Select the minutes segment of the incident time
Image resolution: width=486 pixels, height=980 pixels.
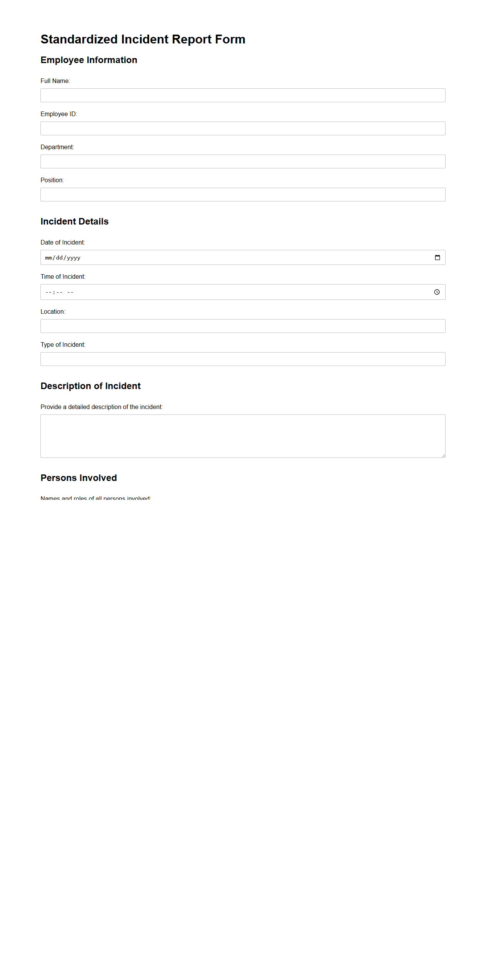[x=59, y=292]
